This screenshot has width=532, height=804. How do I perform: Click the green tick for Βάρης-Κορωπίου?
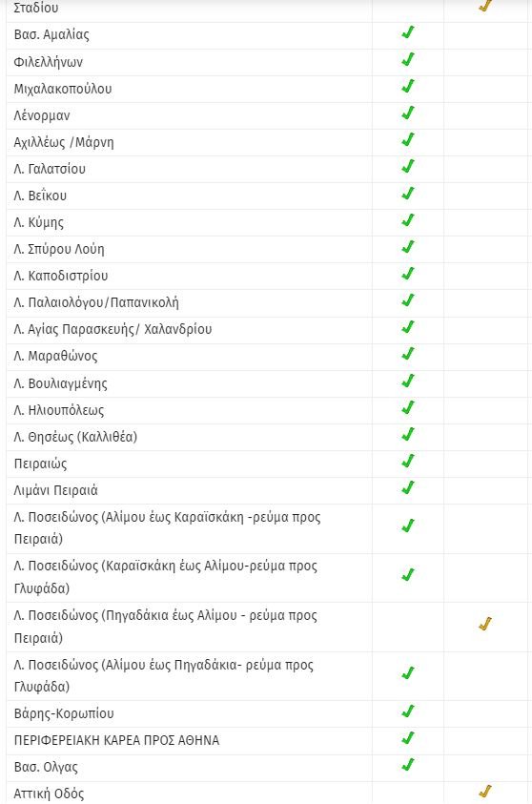(408, 711)
